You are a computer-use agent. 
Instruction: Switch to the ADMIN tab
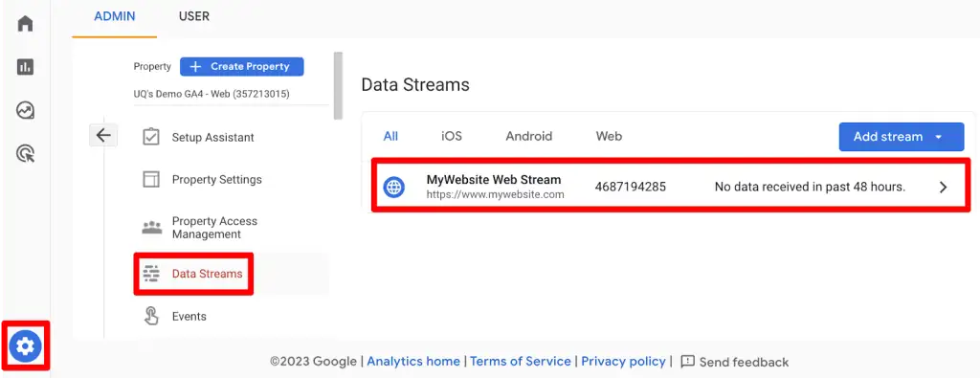[x=115, y=16]
